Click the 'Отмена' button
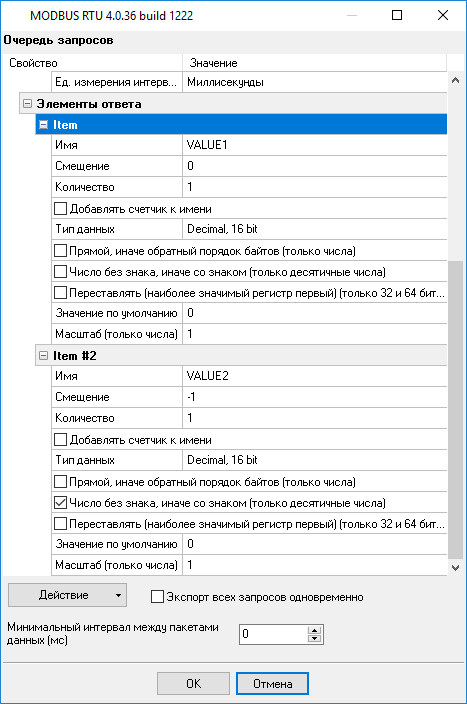The image size is (467, 704). 273,683
